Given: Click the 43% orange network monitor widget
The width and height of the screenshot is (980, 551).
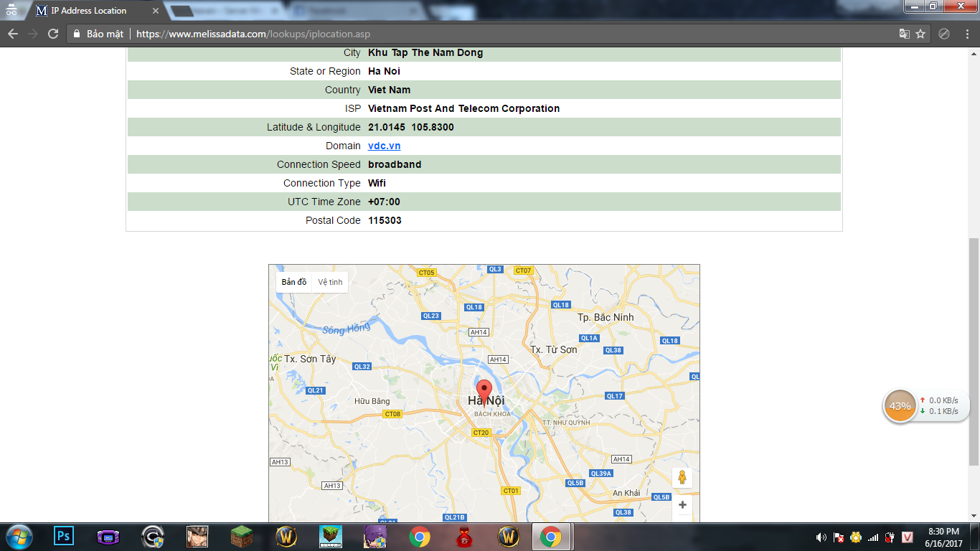Looking at the screenshot, I should pyautogui.click(x=900, y=406).
